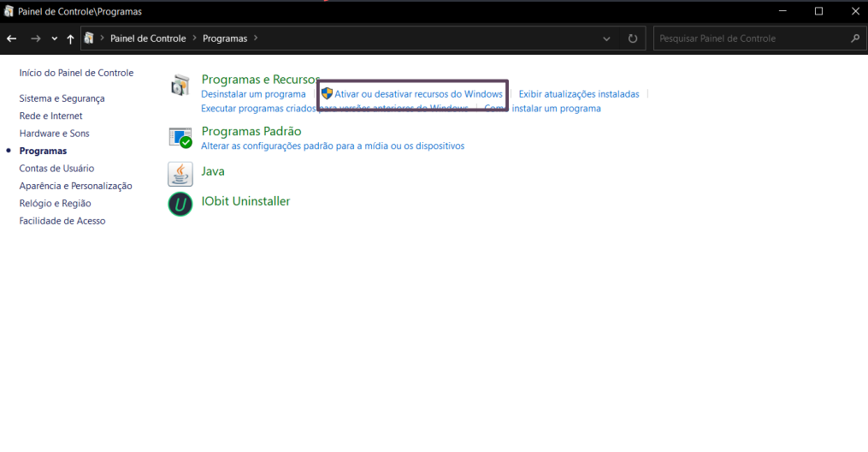Open Sistema e Segurança category
Viewport: 868px width, 452px height.
coord(62,98)
